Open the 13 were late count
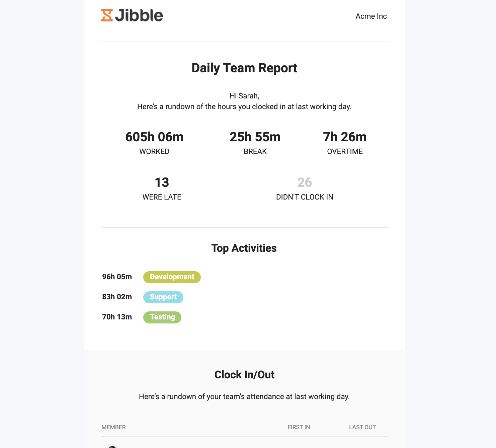 pos(162,182)
